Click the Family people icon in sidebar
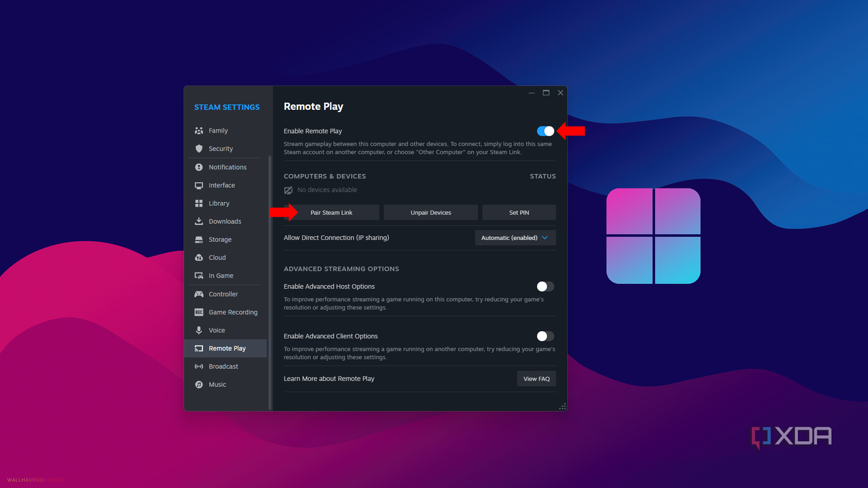The height and width of the screenshot is (488, 868). click(x=198, y=131)
